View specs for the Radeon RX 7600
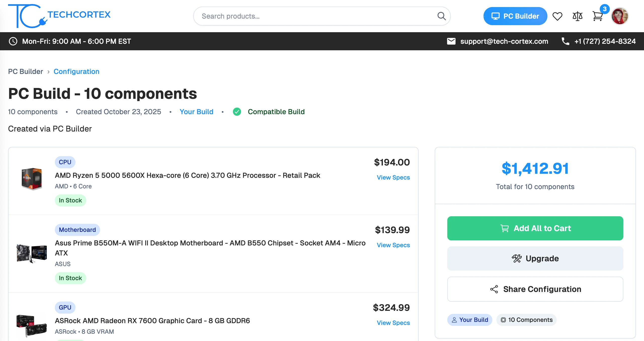 point(393,323)
